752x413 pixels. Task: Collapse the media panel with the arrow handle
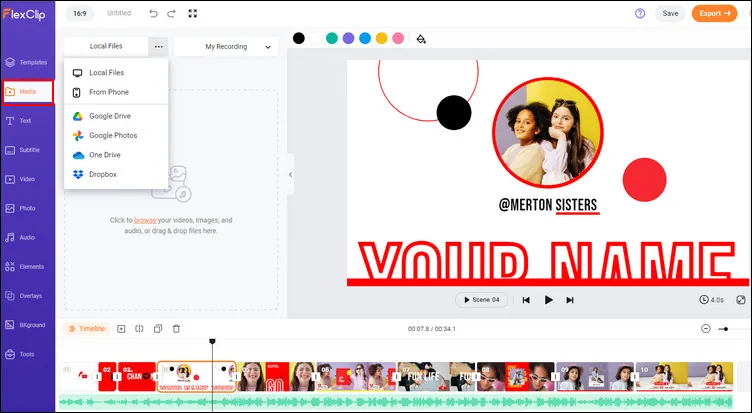point(291,175)
